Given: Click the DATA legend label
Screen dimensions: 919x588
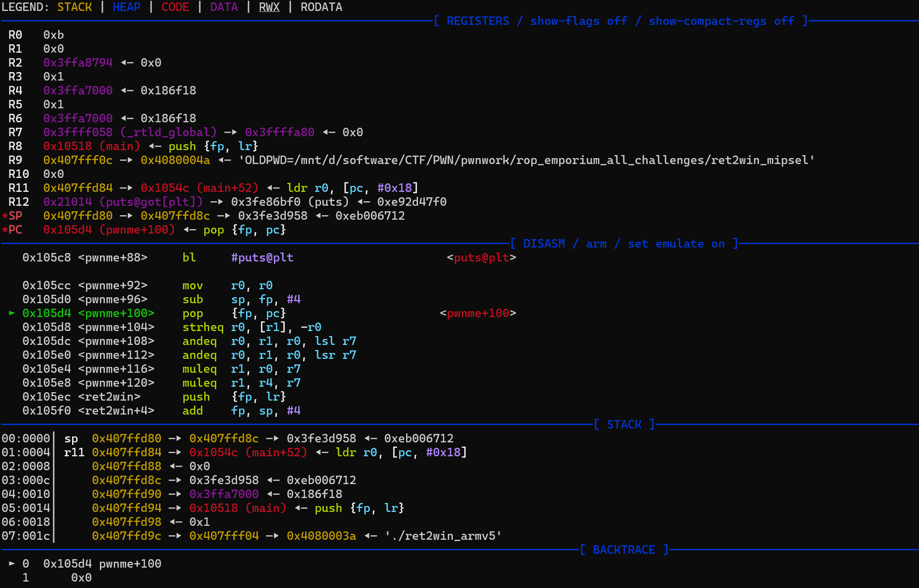Looking at the screenshot, I should tap(224, 7).
